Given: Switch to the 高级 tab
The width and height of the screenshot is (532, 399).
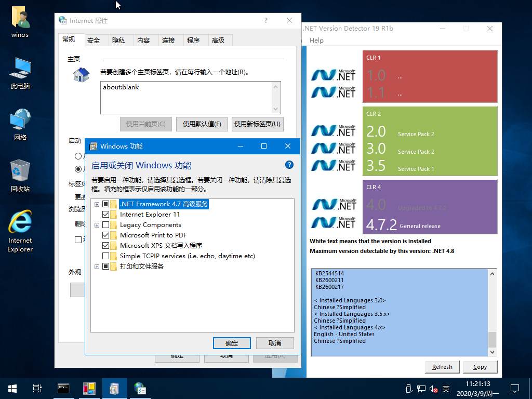Looking at the screenshot, I should coord(218,41).
